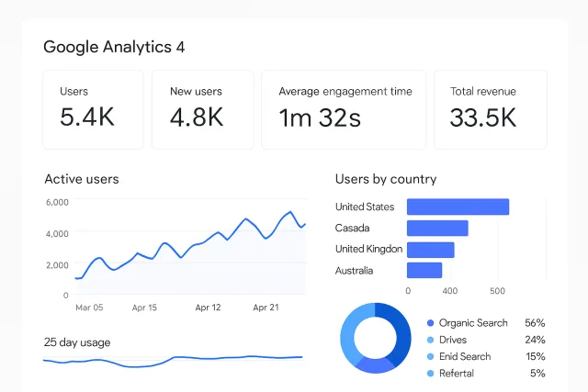The height and width of the screenshot is (392, 588).
Task: Click the 2,000 y-axis label
Action: pyautogui.click(x=57, y=265)
